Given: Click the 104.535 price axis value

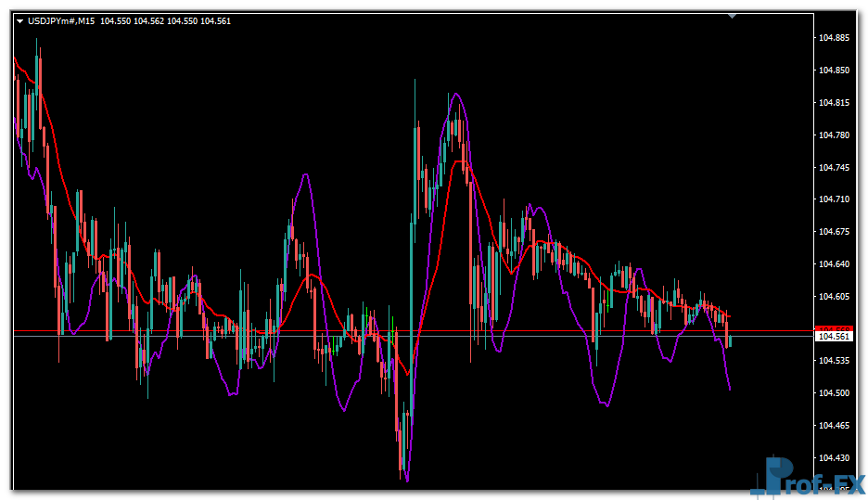Looking at the screenshot, I should click(x=834, y=361).
